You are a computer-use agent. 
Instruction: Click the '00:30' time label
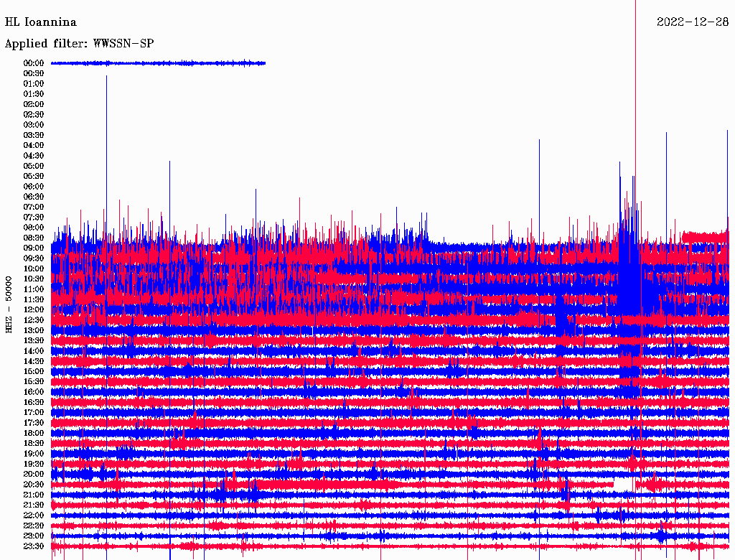[x=34, y=73]
